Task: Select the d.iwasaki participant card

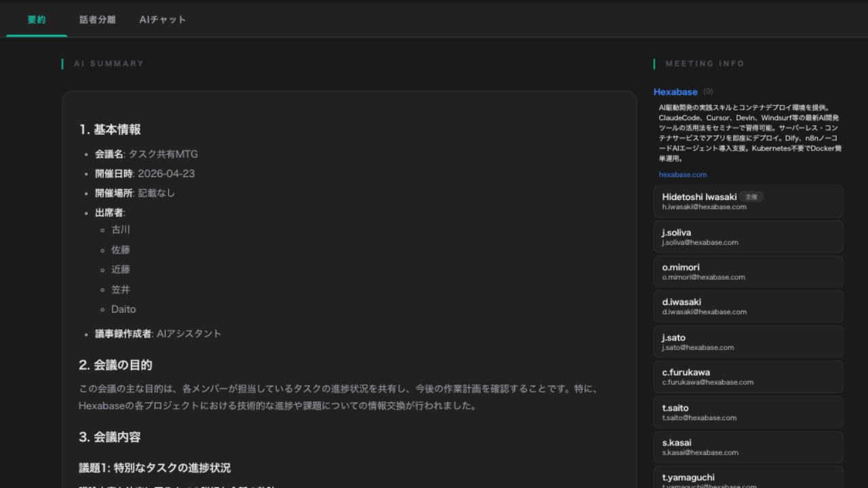Action: (x=748, y=306)
